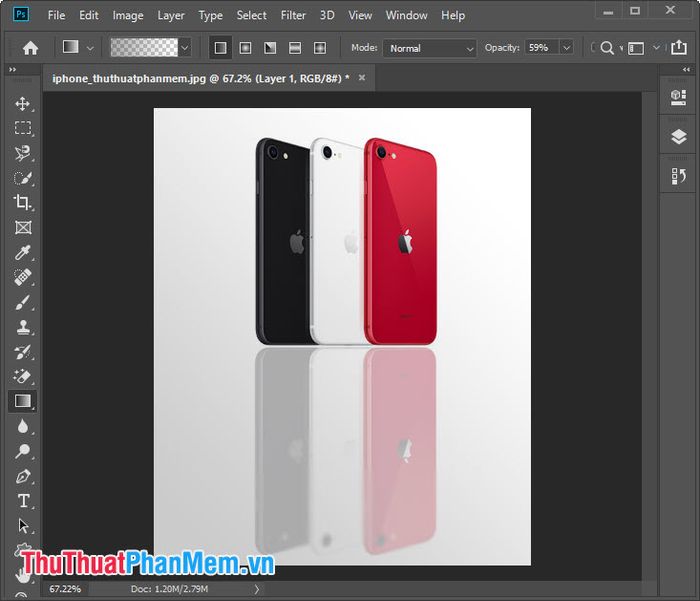Open the Layer menu
The width and height of the screenshot is (700, 601).
[171, 15]
